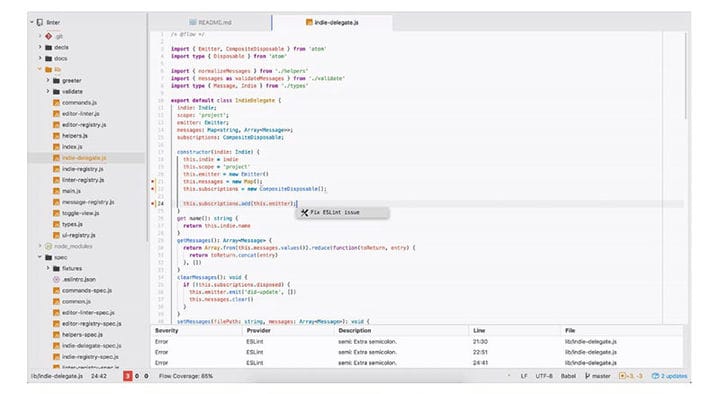Click the helpers.js file icon
Image resolution: width=720 pixels, height=394 pixels.
tap(56, 135)
